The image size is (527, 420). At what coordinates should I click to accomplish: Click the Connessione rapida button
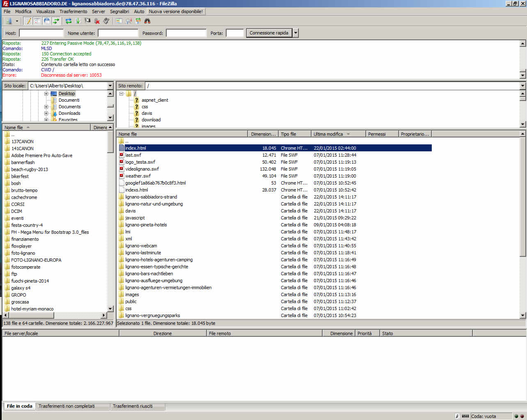(269, 33)
